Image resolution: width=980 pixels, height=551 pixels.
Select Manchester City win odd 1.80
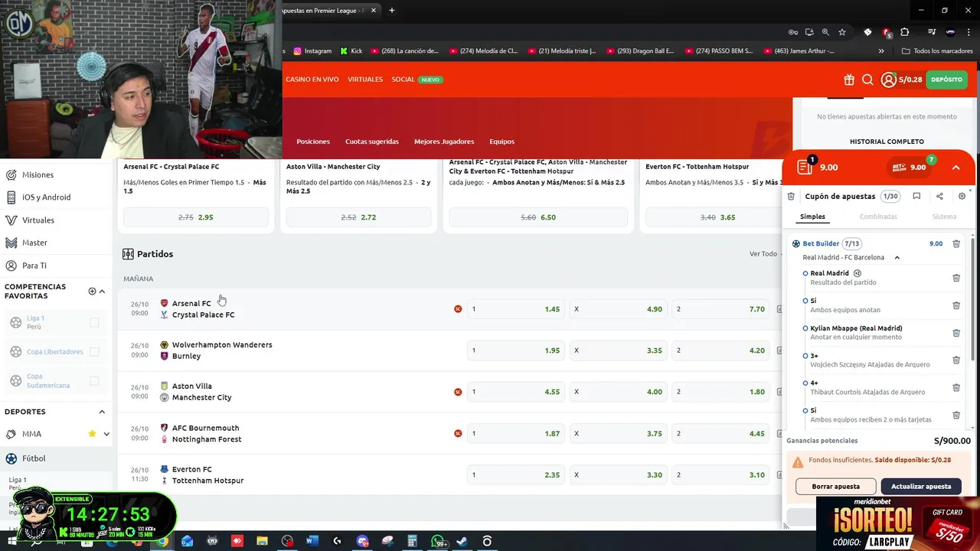721,392
